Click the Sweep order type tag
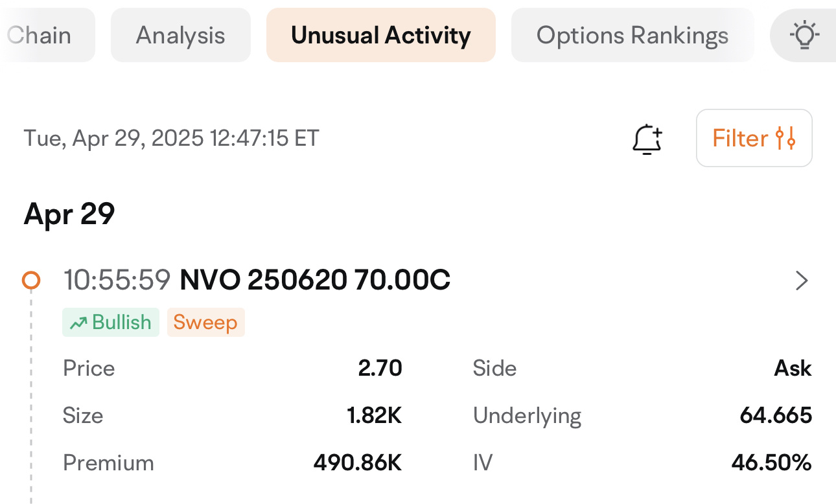This screenshot has width=836, height=504. click(x=205, y=322)
